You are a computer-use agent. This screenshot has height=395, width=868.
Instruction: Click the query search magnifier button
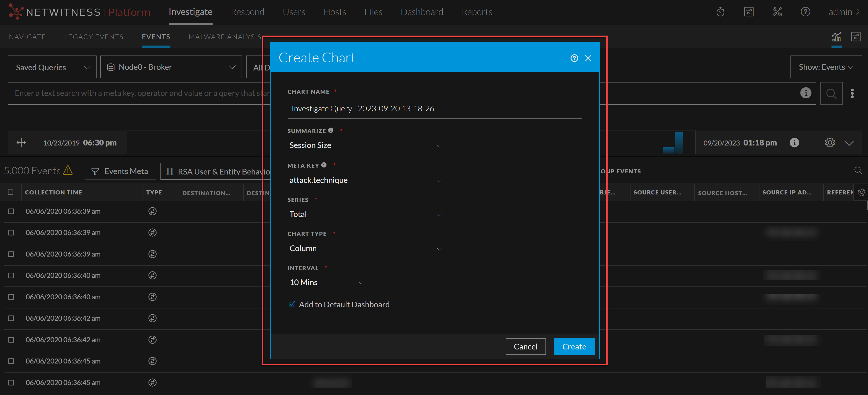coord(831,93)
